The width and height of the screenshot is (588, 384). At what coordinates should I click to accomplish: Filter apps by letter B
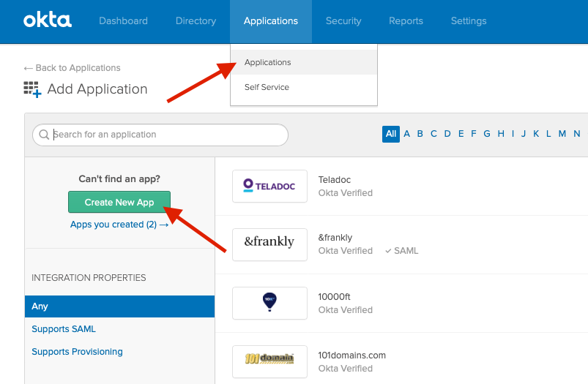point(420,134)
